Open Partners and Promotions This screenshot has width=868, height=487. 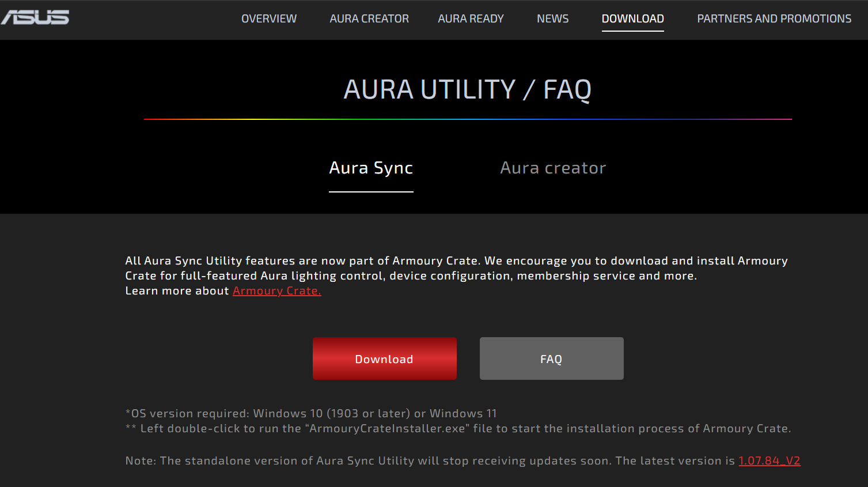coord(774,18)
